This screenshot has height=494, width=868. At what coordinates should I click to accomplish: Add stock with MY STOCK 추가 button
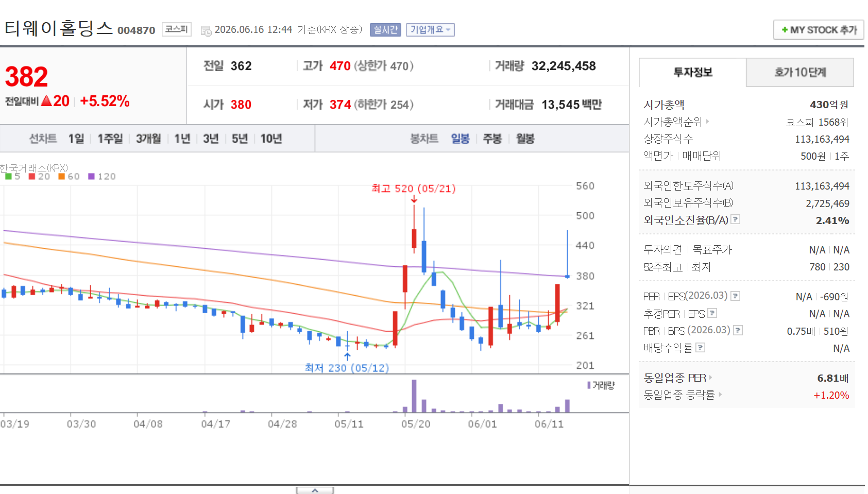coord(819,30)
